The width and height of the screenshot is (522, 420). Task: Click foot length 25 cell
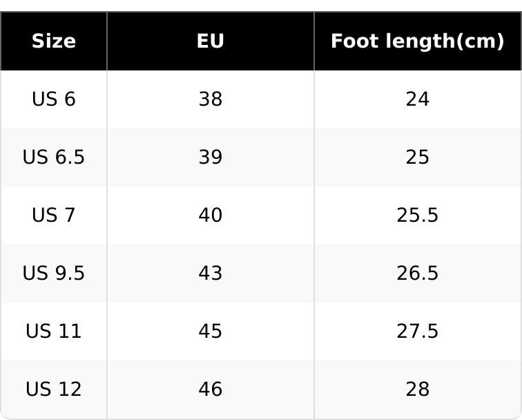[x=417, y=157]
